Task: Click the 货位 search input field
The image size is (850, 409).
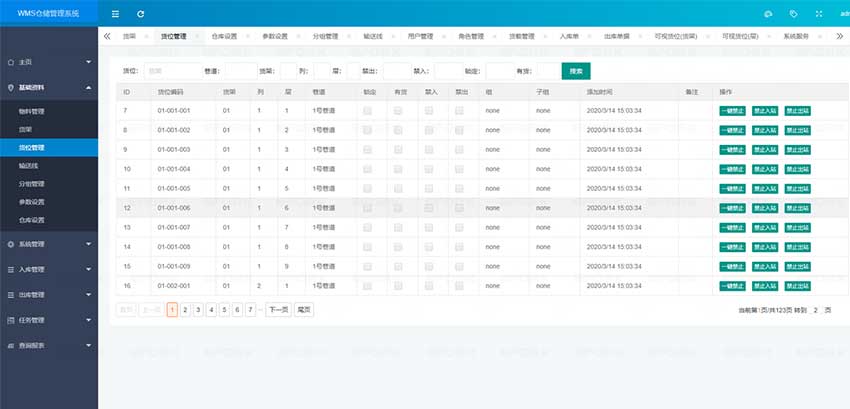Action: point(172,71)
